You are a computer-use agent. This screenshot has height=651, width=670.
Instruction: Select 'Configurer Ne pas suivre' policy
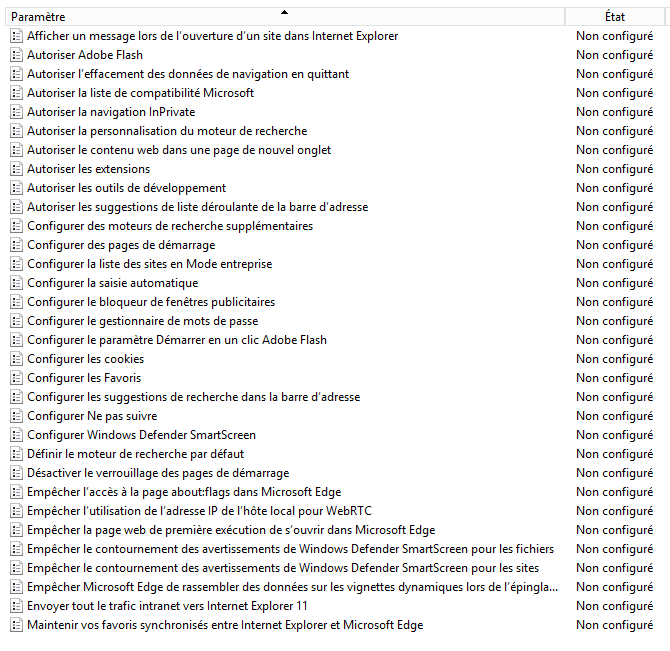92,416
